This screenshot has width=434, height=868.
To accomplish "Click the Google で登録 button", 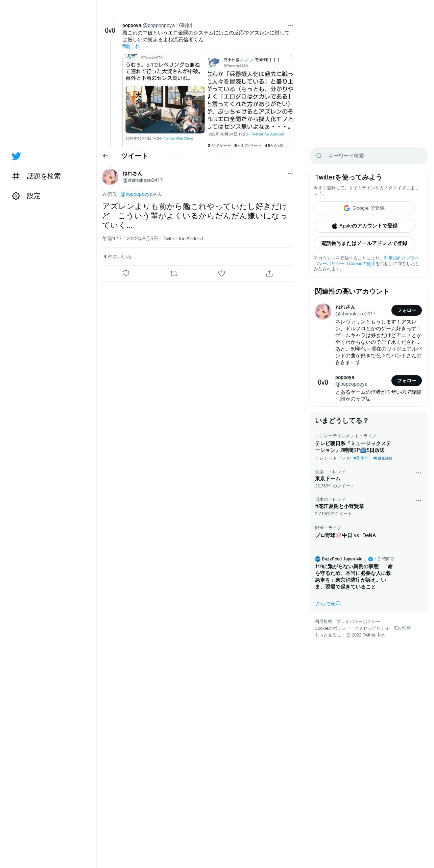I will pos(364,208).
